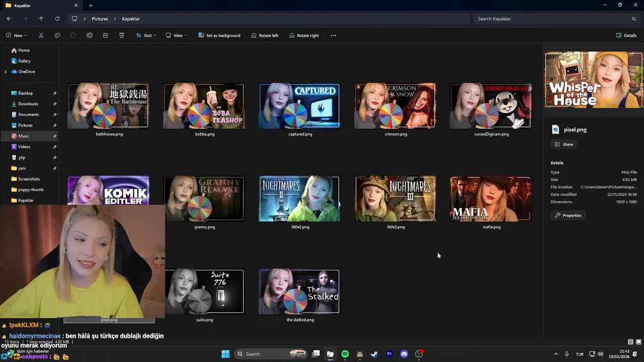Select the little3.png thumbnail
644x362 pixels.
(x=395, y=199)
